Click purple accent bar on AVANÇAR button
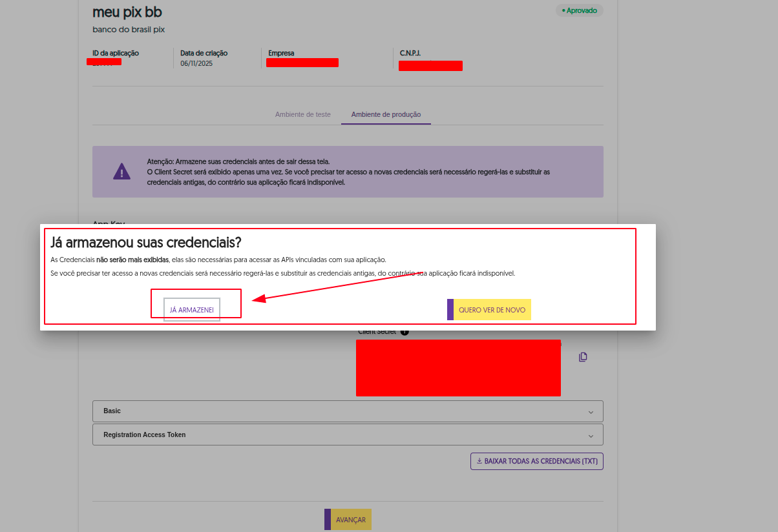 click(328, 520)
